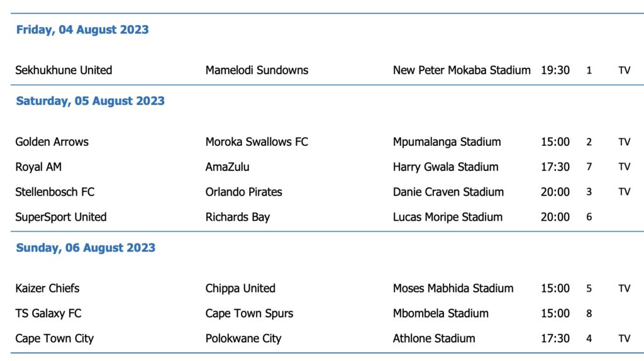Click the Lucas Moripe Stadium venue
This screenshot has width=644, height=361.
pyautogui.click(x=448, y=217)
